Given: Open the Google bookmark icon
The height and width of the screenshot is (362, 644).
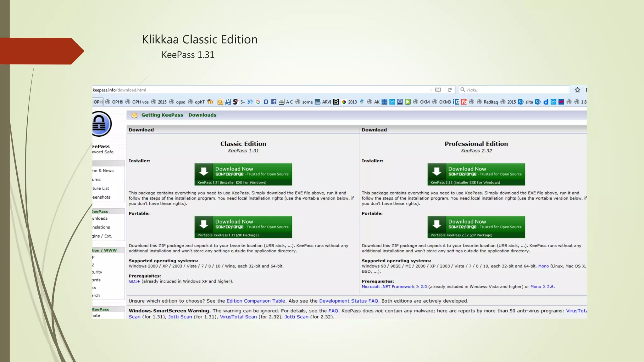Looking at the screenshot, I should click(258, 102).
